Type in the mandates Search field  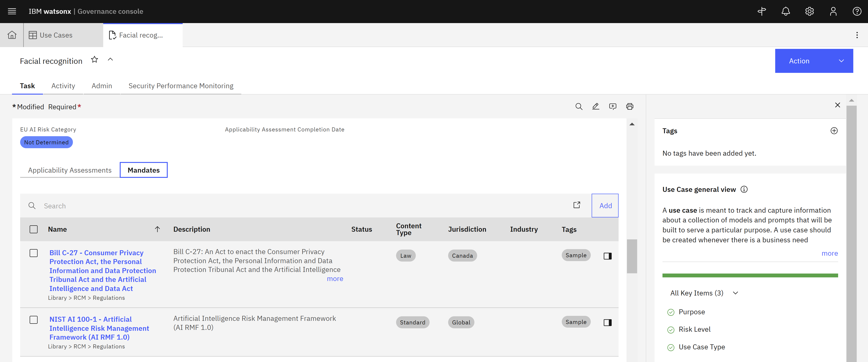(135, 205)
